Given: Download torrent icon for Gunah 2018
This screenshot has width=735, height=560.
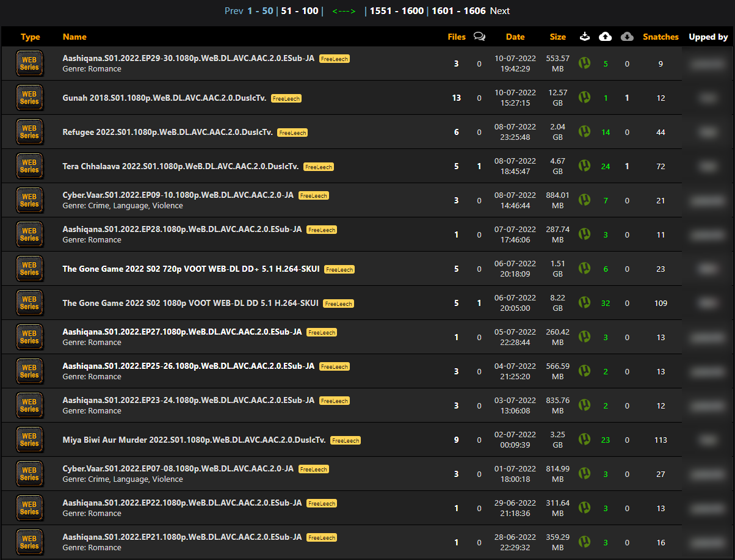Looking at the screenshot, I should pyautogui.click(x=585, y=97).
